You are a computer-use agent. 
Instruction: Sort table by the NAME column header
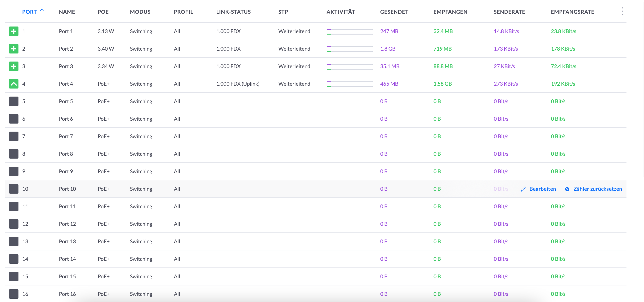pos(67,12)
